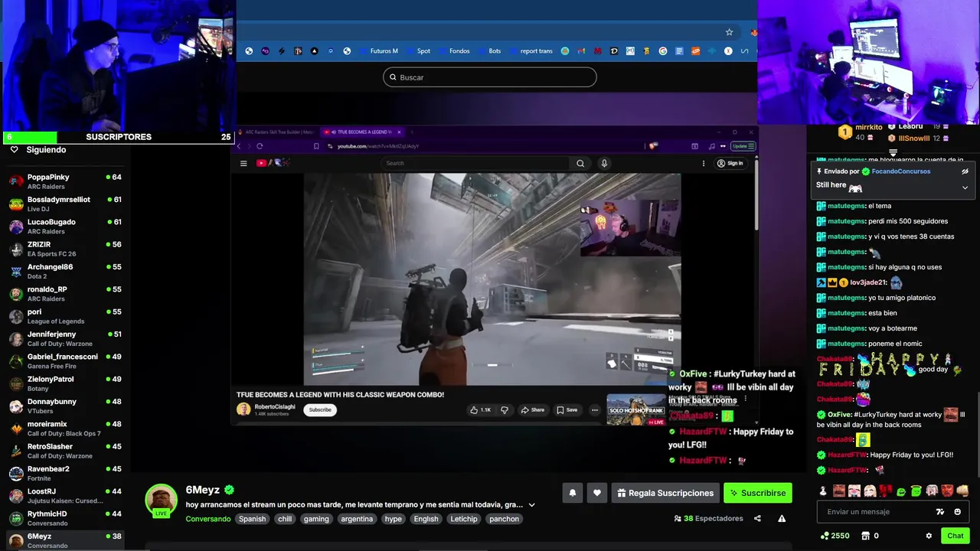
Task: Open PoppaPinky's channel in the sidebar
Action: (x=65, y=181)
